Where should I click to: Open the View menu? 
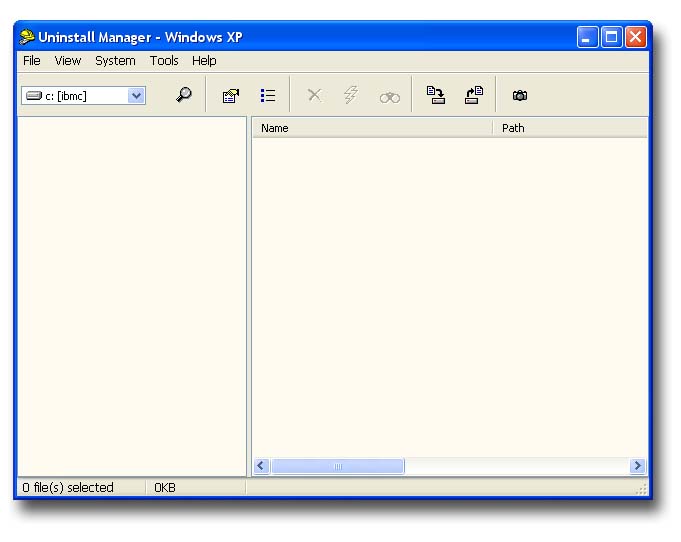click(x=68, y=61)
